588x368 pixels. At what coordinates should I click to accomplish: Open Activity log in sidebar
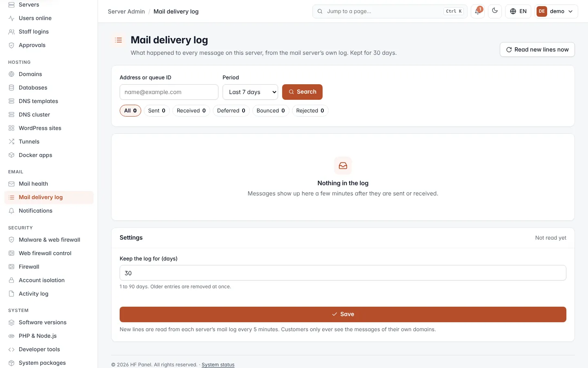(x=49, y=294)
